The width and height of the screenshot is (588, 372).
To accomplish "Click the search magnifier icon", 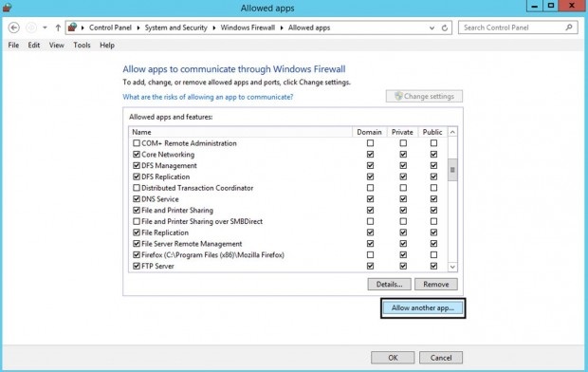I will click(x=569, y=28).
